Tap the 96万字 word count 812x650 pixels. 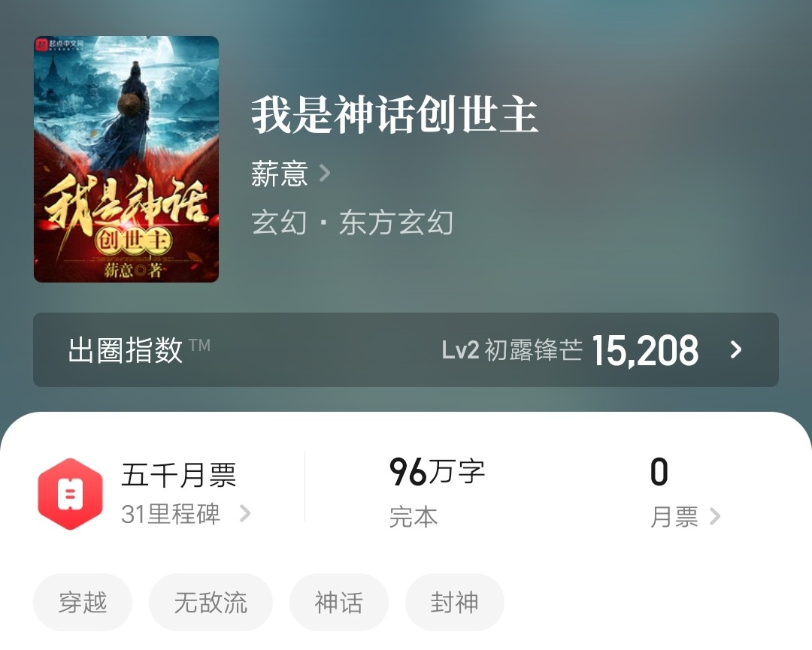coord(437,472)
